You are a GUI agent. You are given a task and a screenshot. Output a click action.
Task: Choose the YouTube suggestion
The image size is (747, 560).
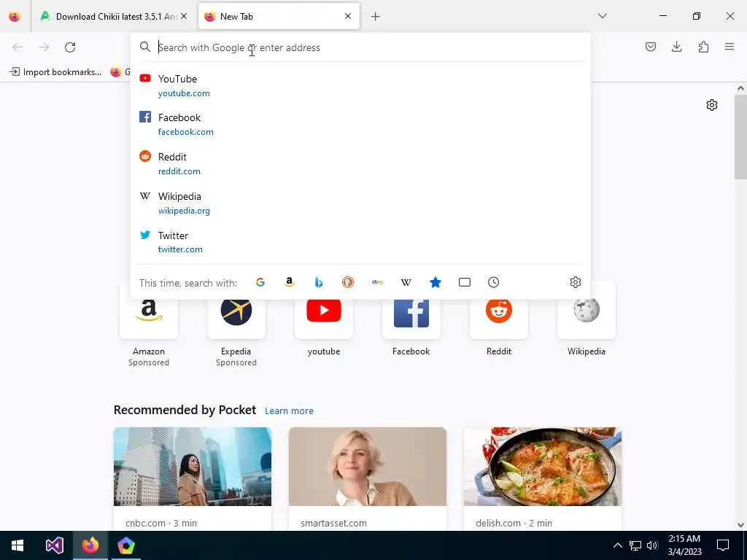pos(360,86)
